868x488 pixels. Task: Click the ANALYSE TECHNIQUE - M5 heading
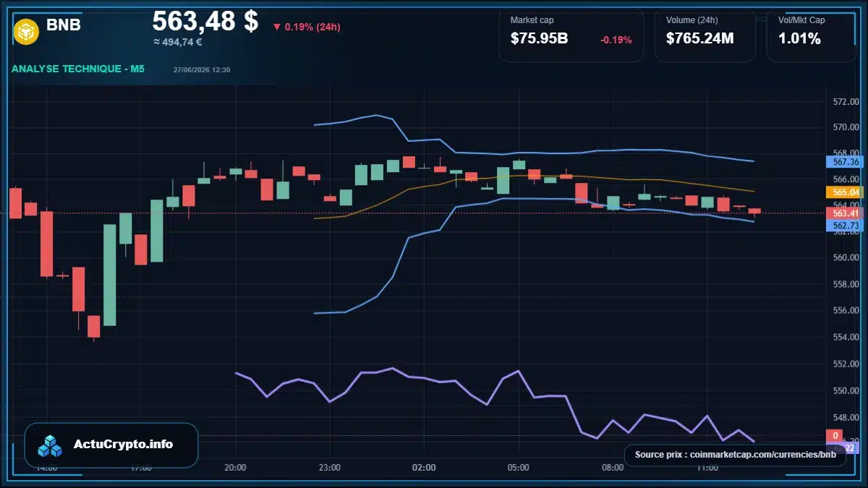[78, 69]
